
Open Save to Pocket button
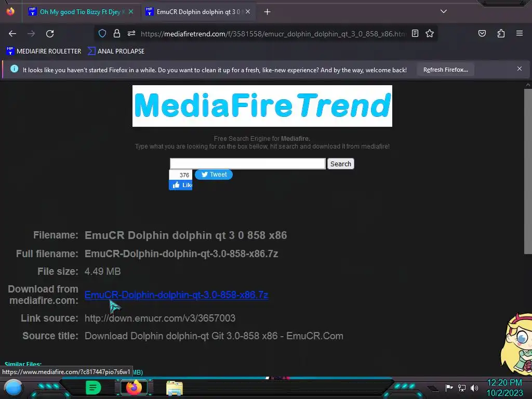pyautogui.click(x=482, y=33)
